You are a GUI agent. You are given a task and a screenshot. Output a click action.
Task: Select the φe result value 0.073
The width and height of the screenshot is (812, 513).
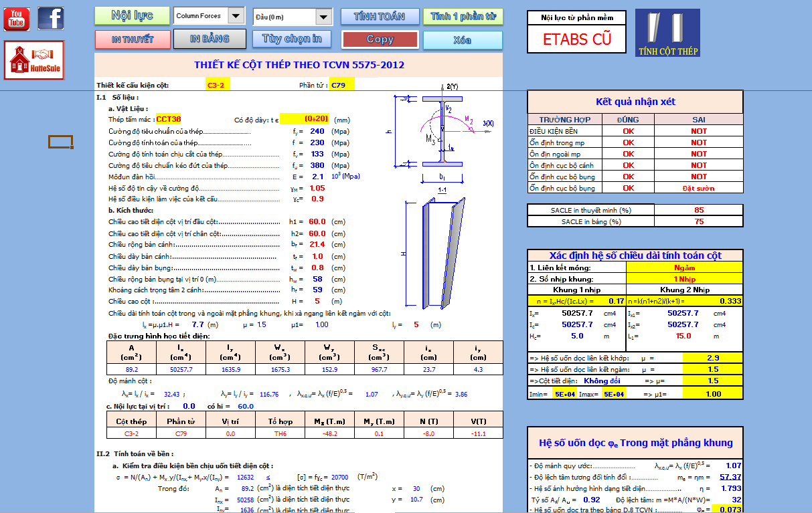pyautogui.click(x=729, y=510)
